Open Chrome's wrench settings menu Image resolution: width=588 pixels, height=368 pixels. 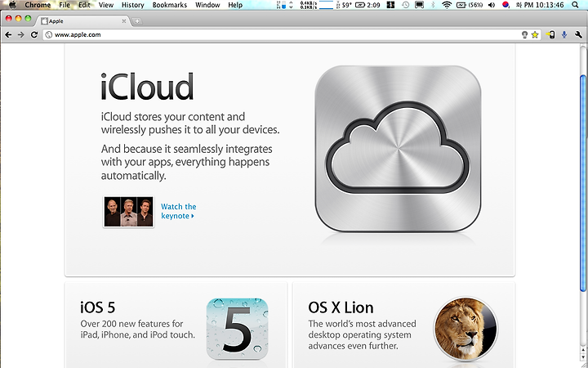(578, 35)
